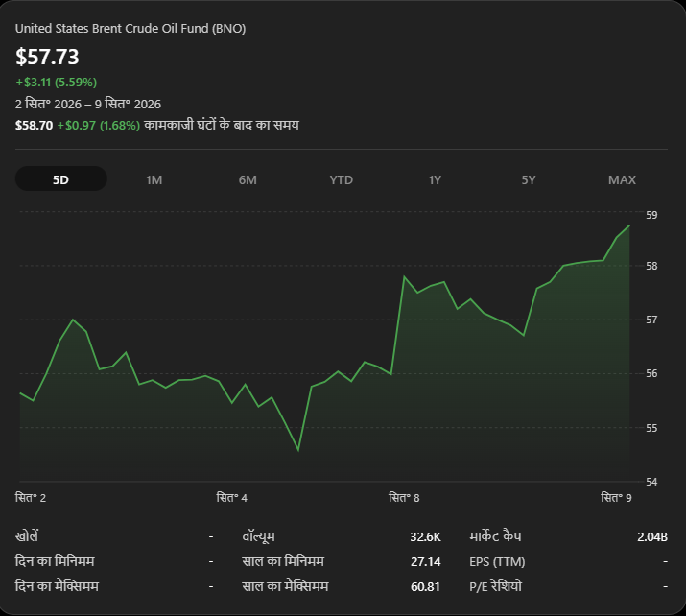Switch to the 6M range tab

[248, 179]
